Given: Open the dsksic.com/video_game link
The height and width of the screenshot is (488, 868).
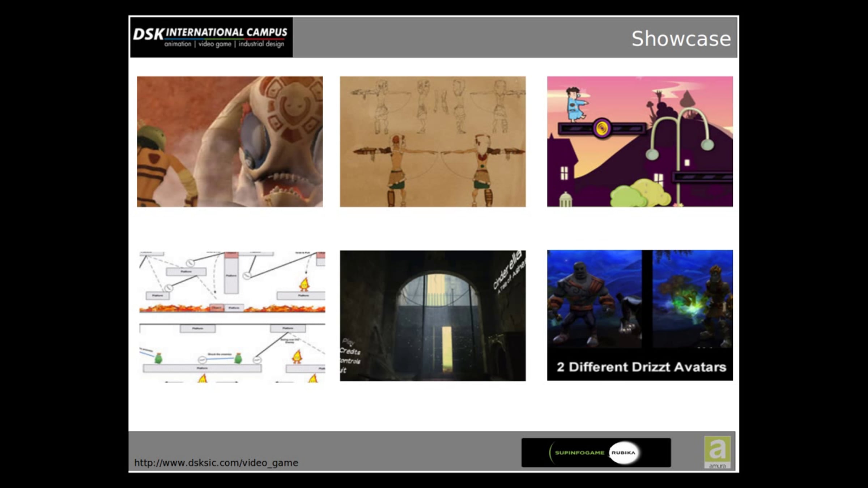Looking at the screenshot, I should [216, 463].
